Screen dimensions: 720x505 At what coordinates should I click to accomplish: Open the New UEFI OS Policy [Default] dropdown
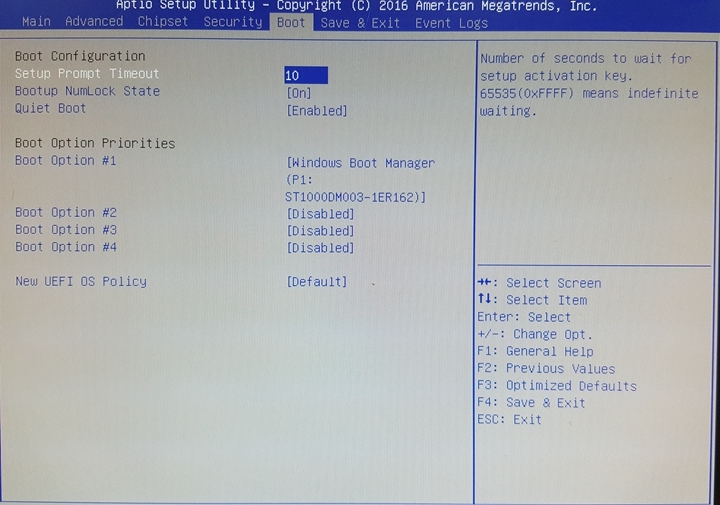click(x=317, y=281)
